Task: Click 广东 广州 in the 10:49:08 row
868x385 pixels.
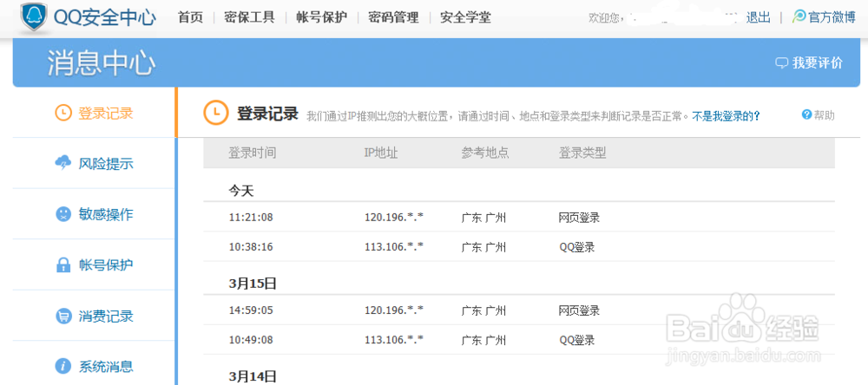Action: pyautogui.click(x=483, y=341)
